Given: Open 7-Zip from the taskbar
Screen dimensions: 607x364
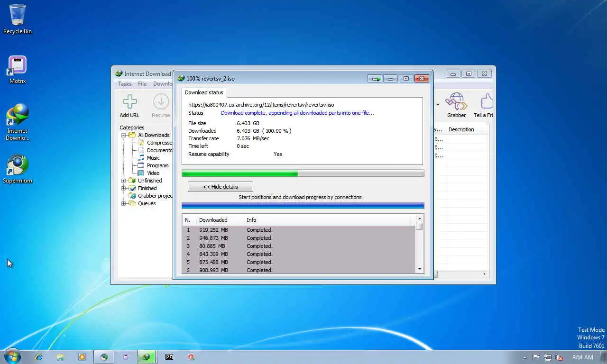Looking at the screenshot, I should [169, 357].
